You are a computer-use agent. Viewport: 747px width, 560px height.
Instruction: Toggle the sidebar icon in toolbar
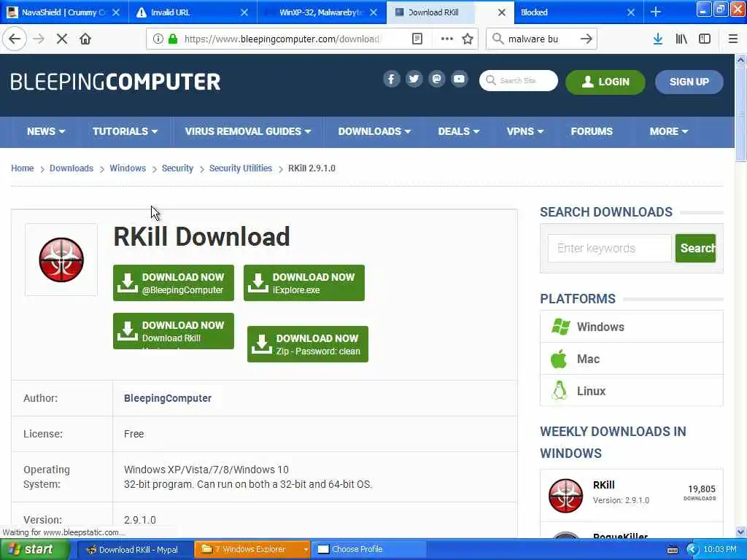coord(705,39)
